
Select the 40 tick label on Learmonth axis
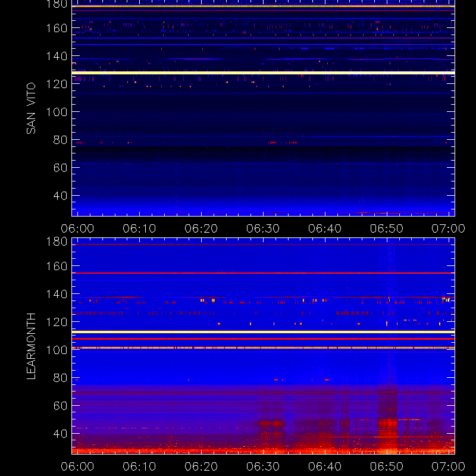tap(60, 434)
